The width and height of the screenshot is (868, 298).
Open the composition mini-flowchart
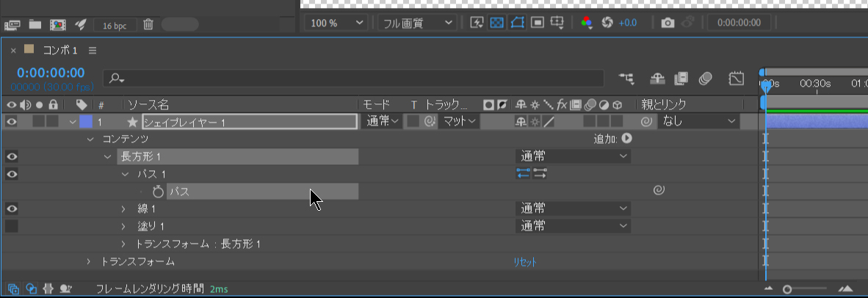pyautogui.click(x=626, y=78)
